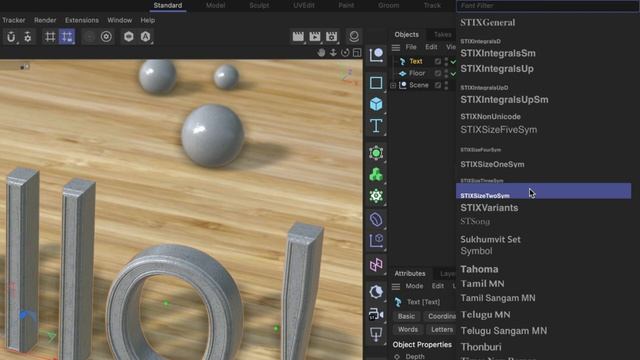
Task: Toggle the Scene object's layer checkbox
Action: 438,85
